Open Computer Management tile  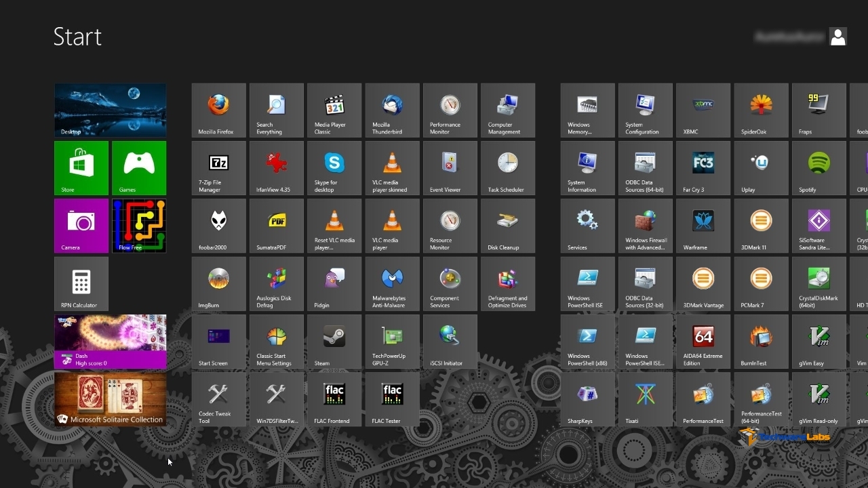[508, 110]
